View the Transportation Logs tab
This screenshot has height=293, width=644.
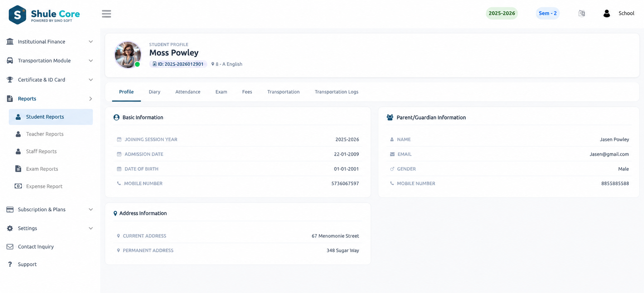[x=336, y=92]
